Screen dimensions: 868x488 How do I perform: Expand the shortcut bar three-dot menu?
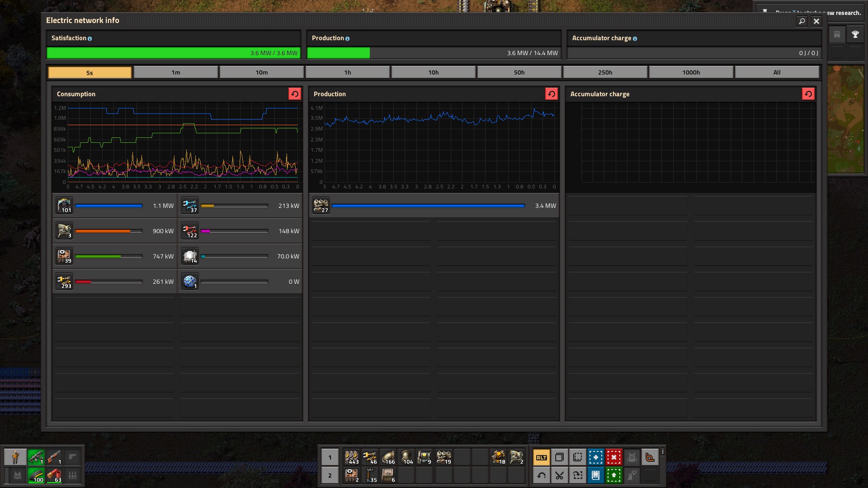tap(662, 452)
